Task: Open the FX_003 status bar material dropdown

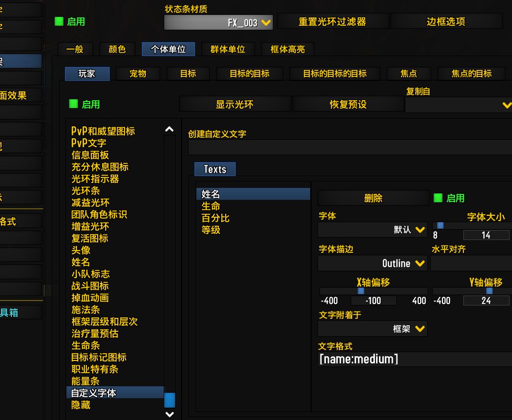Action: tap(218, 22)
